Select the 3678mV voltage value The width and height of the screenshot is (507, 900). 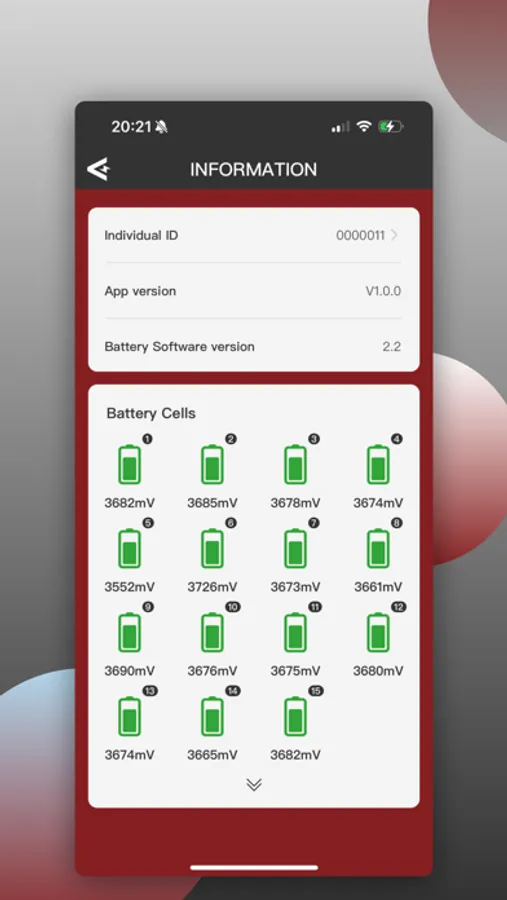pos(295,503)
